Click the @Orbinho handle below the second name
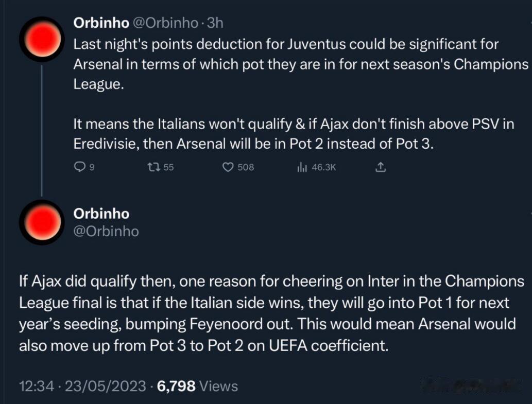532x404 pixels. click(x=106, y=232)
